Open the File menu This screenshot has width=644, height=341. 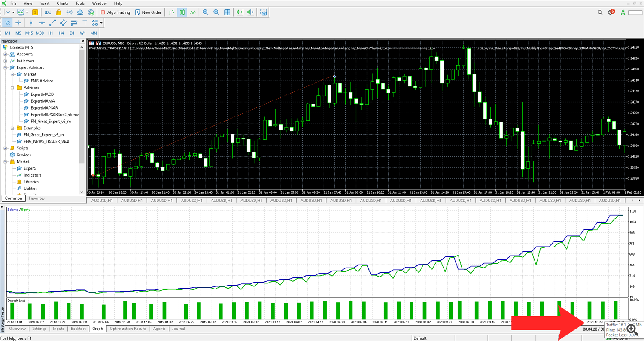[13, 3]
